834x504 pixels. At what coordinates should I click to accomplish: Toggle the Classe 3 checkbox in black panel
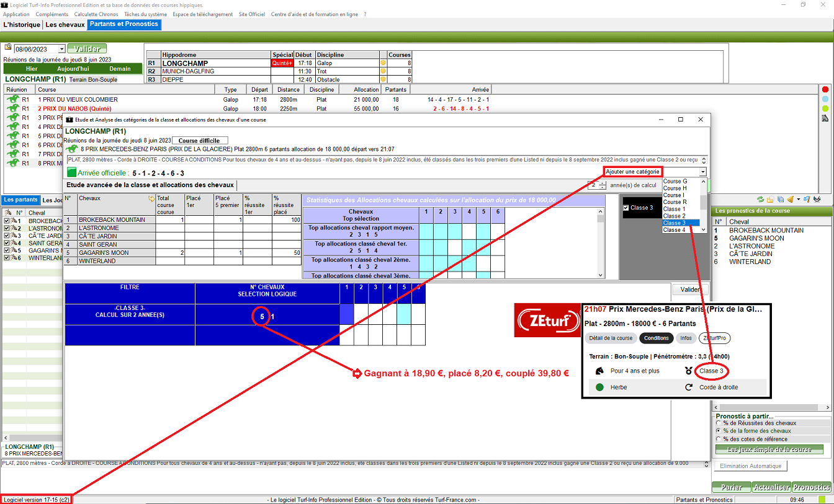[x=625, y=208]
